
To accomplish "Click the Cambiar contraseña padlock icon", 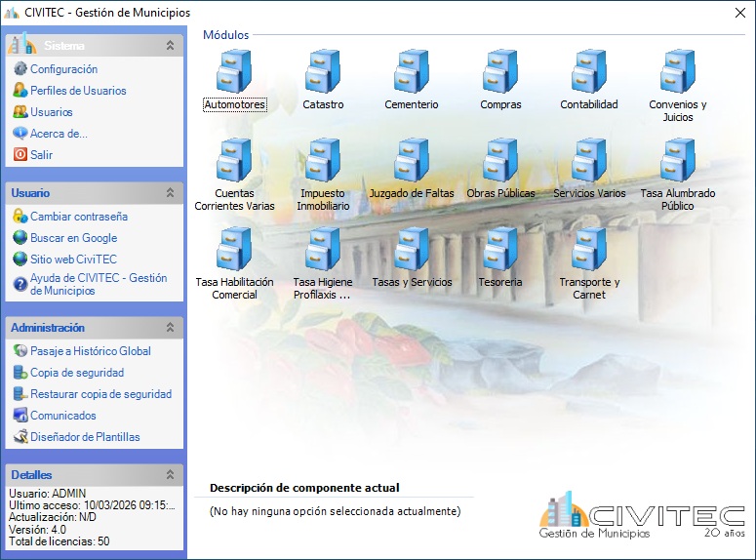I will pyautogui.click(x=20, y=216).
